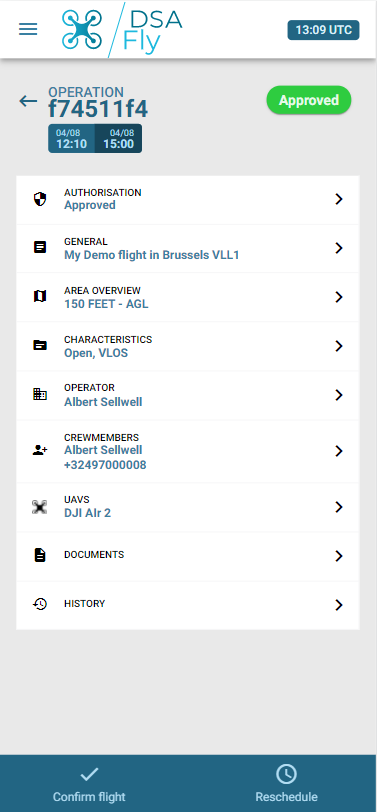377x812 pixels.
Task: Go back using the left arrow
Action: tap(28, 100)
